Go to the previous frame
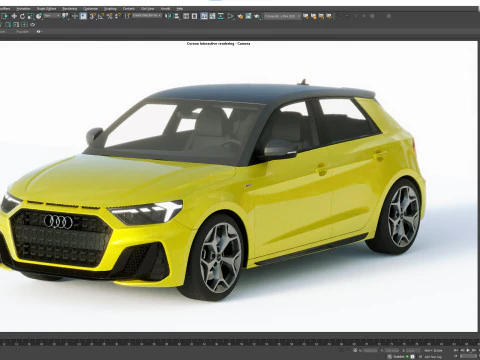The width and height of the screenshot is (480, 360). [x=462, y=350]
